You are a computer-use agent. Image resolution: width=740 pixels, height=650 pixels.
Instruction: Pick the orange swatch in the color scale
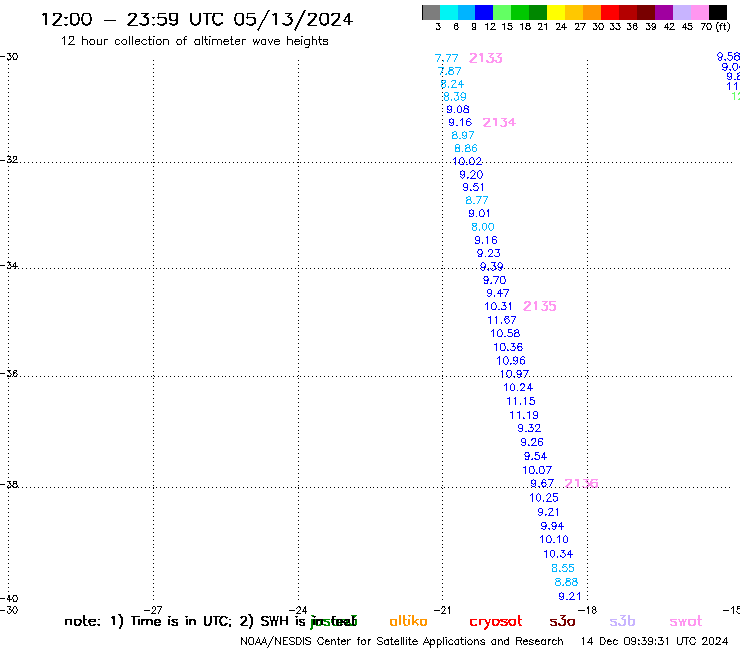pyautogui.click(x=592, y=12)
